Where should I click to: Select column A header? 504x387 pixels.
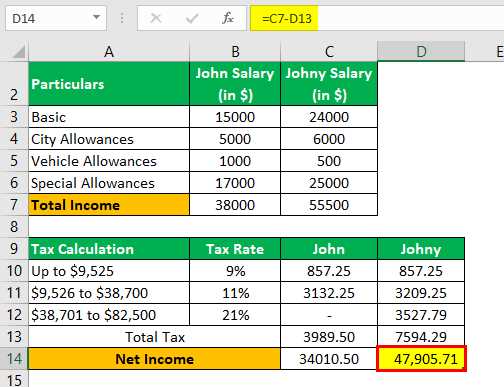109,51
